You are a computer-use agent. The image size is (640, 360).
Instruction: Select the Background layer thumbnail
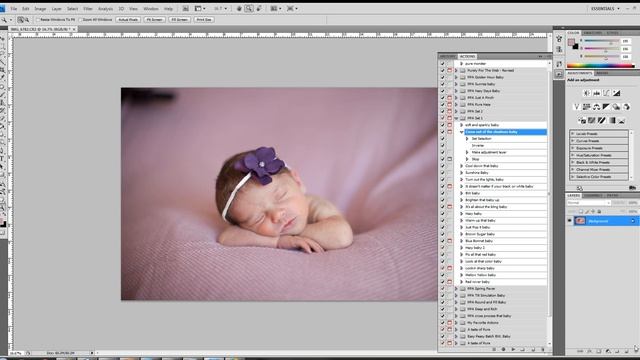[x=580, y=221]
